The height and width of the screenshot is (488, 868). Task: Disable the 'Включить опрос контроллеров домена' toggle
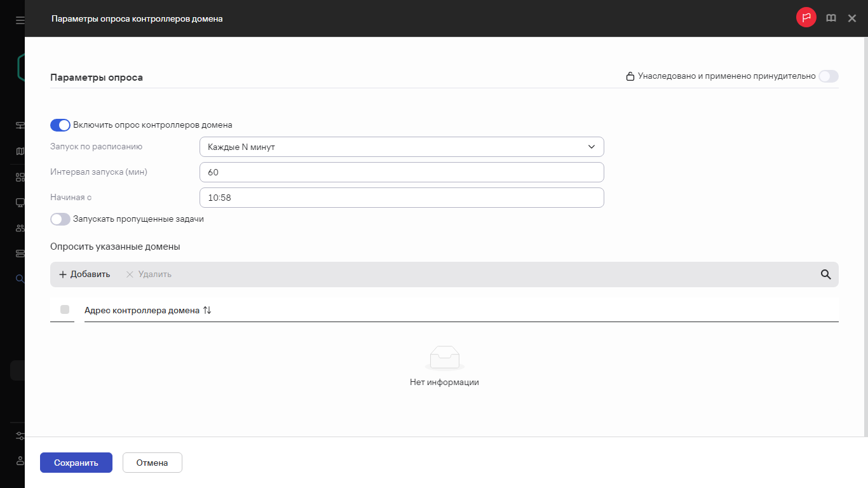pos(60,125)
